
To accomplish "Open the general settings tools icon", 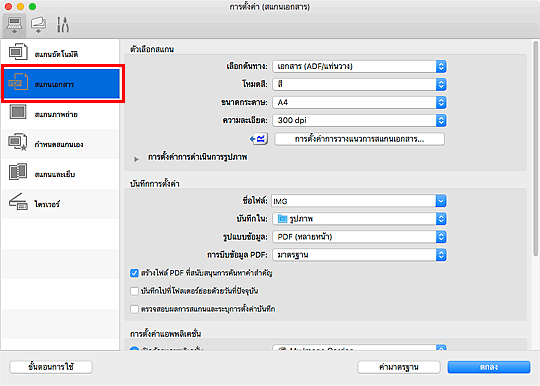I will point(63,25).
